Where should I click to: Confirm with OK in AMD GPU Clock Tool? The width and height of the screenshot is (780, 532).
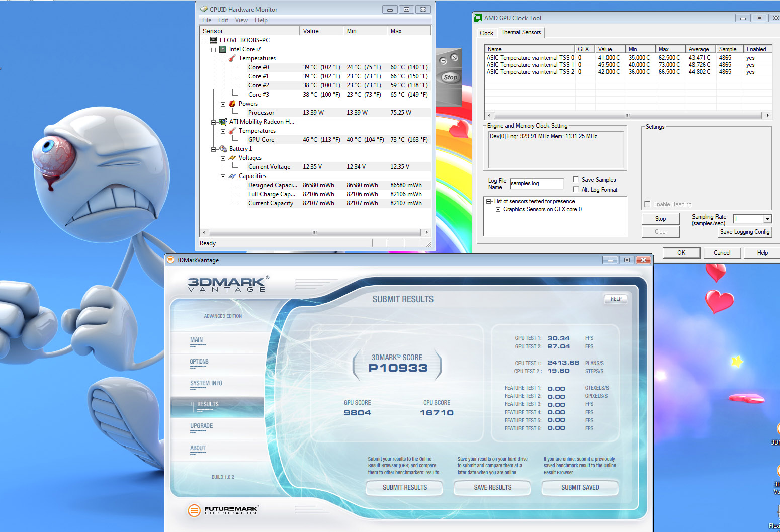click(x=681, y=253)
